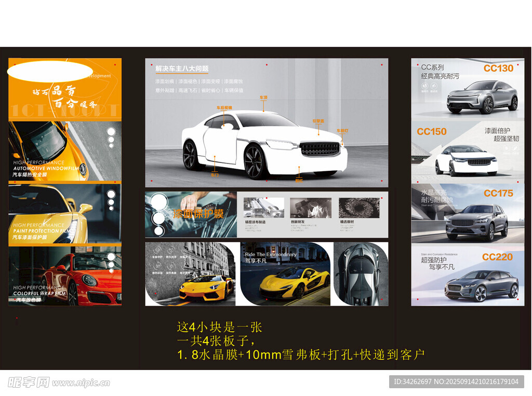Click the white oval at top of orange banner
Viewport: 532px width, 396px height.
(51, 72)
